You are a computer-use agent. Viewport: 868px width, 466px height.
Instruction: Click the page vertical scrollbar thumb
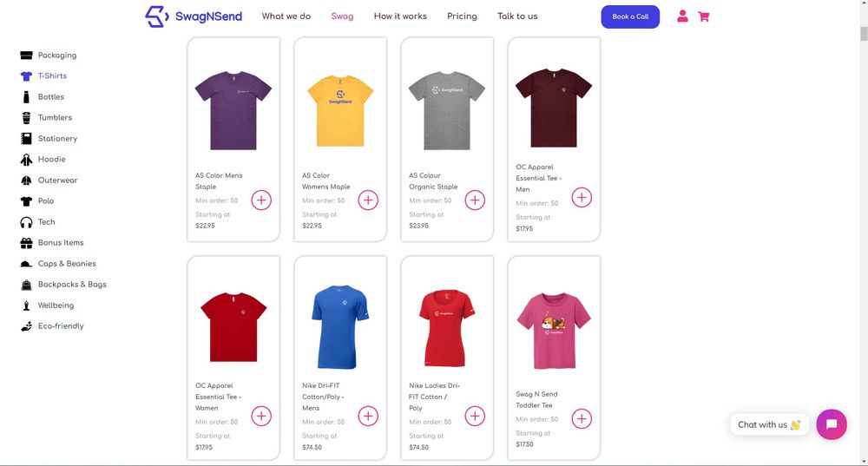coord(864,33)
